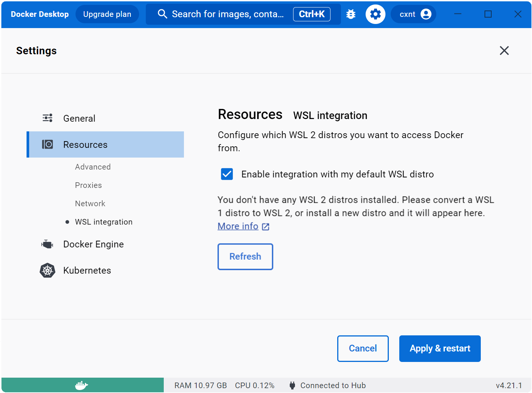
Task: Open General settings section
Action: (105, 118)
